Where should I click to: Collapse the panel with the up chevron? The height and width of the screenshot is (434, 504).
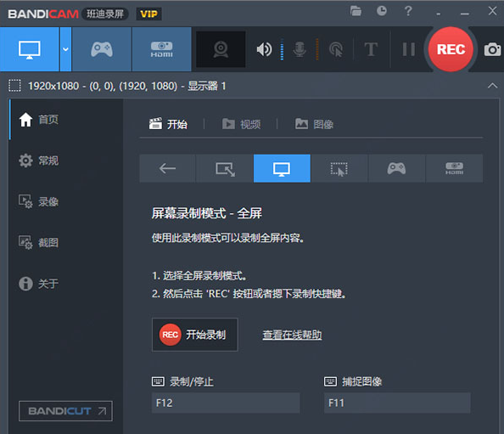492,86
